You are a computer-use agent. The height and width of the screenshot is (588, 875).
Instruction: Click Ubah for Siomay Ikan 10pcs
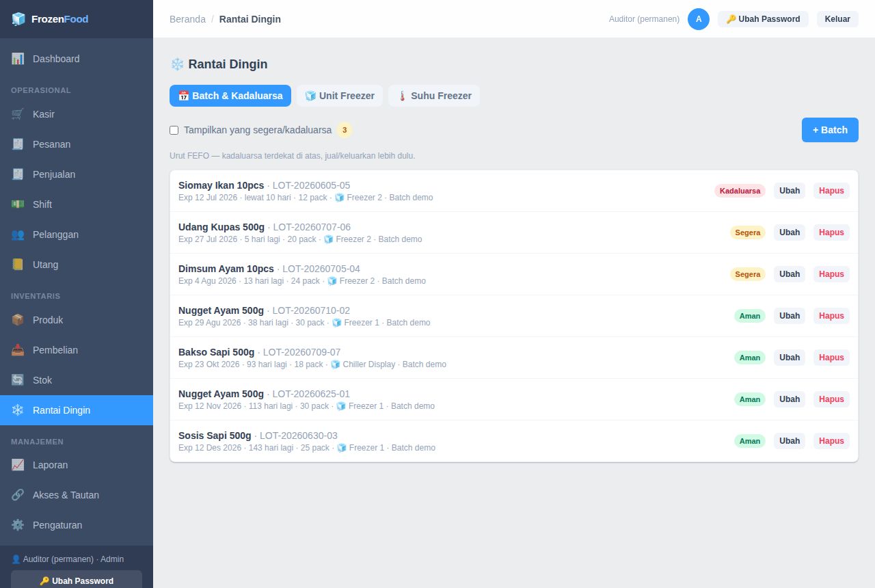coord(790,191)
